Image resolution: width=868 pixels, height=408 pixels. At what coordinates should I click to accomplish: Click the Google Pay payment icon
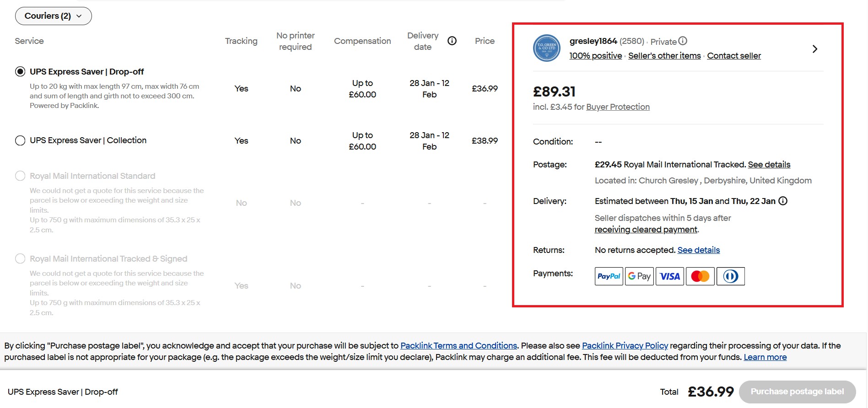click(639, 276)
